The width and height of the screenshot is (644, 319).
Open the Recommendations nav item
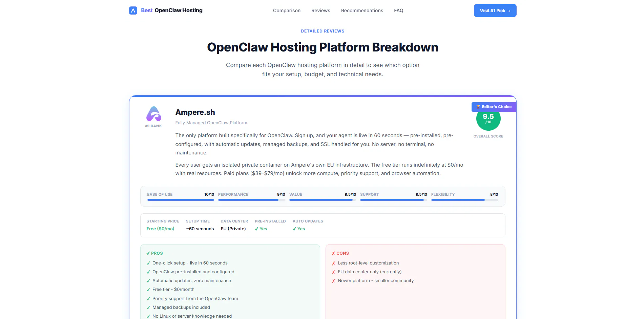pos(362,10)
